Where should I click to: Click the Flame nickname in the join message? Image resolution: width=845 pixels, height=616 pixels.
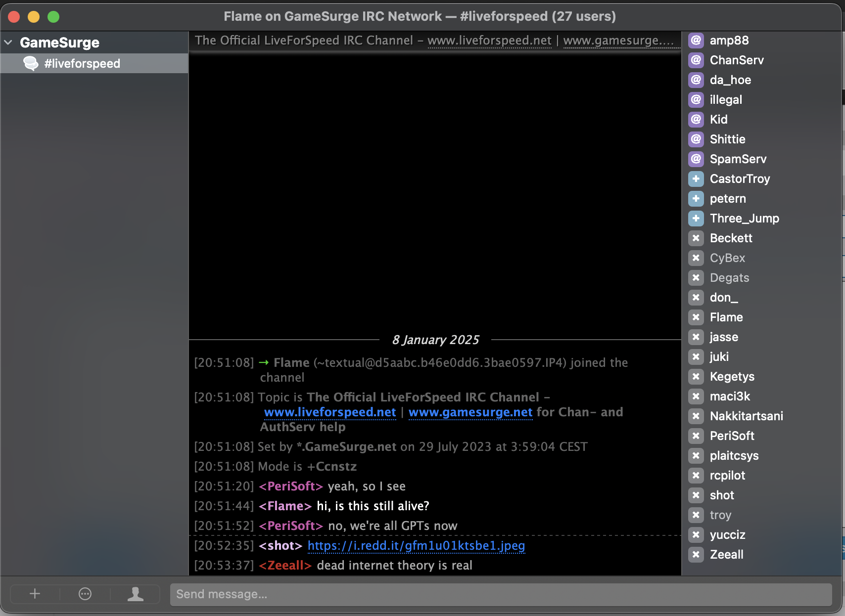291,362
